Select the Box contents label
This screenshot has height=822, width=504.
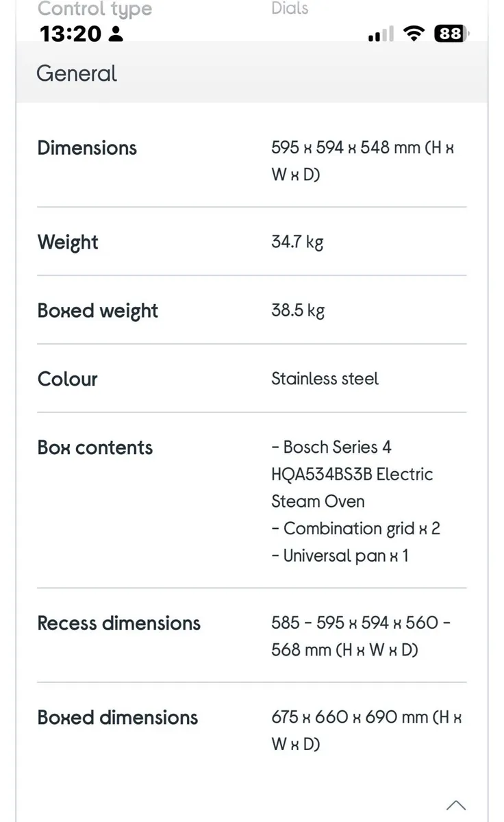pyautogui.click(x=95, y=447)
